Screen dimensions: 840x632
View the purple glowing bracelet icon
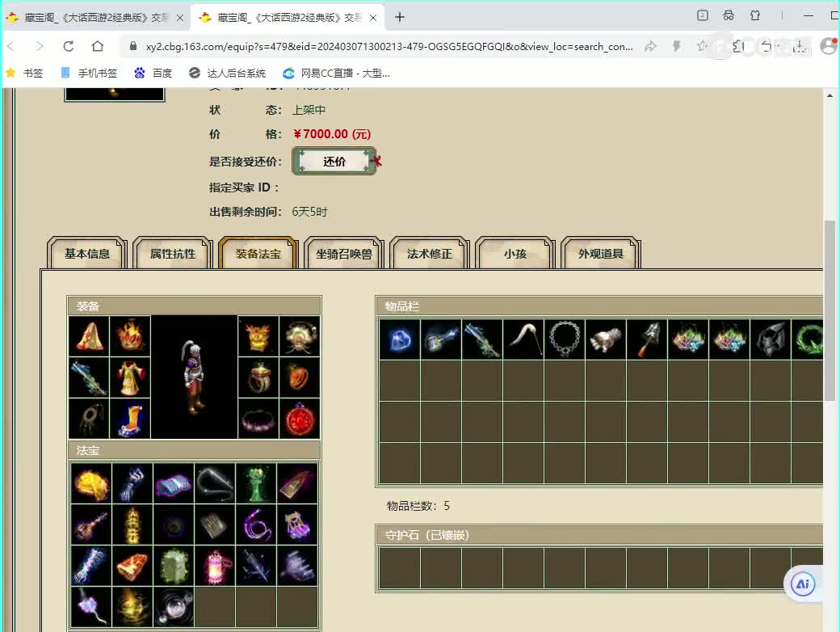(258, 419)
